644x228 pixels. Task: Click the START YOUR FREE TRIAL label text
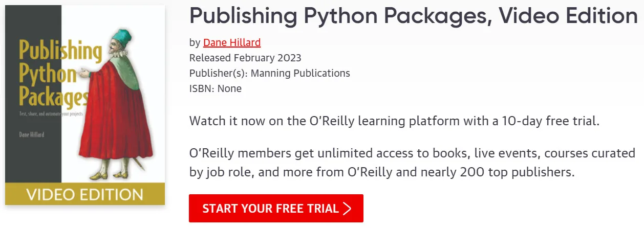point(270,209)
